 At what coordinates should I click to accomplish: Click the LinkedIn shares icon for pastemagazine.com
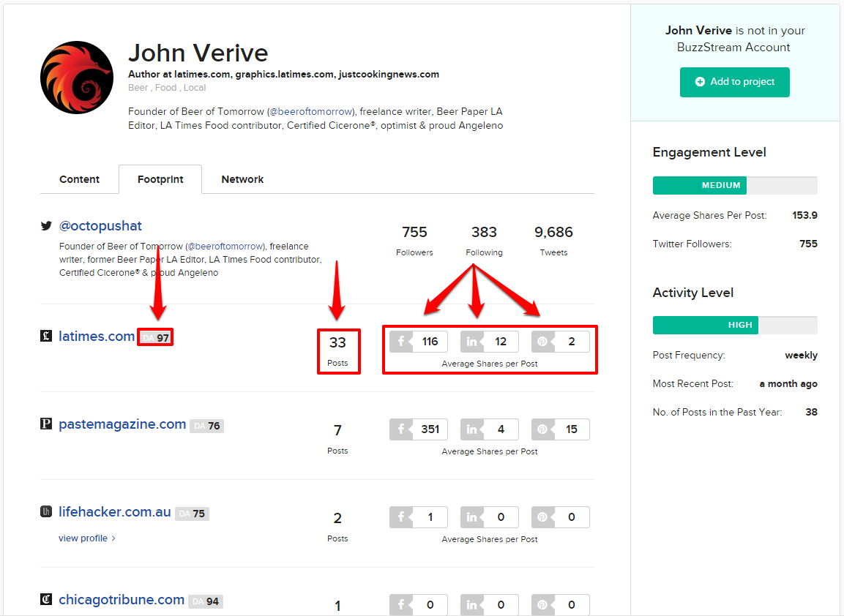coord(471,429)
